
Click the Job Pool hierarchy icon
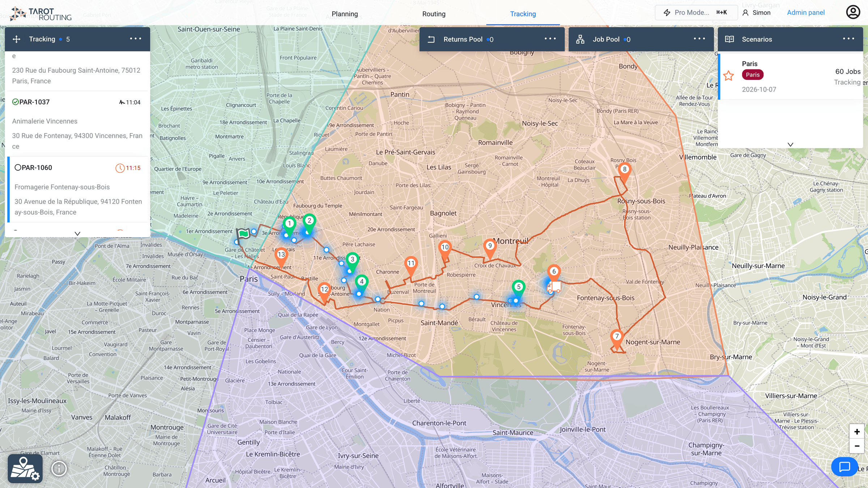click(x=580, y=39)
